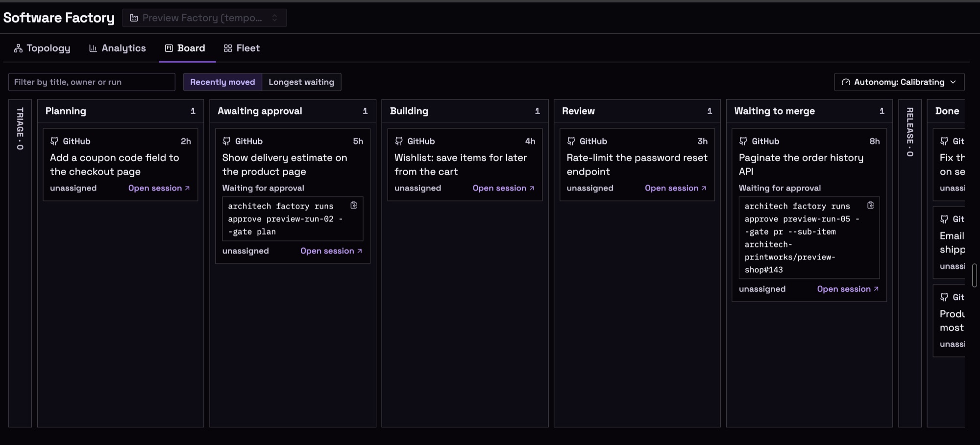Expand the collapsed Triage column
Viewport: 980px width, 445px height.
[20, 263]
